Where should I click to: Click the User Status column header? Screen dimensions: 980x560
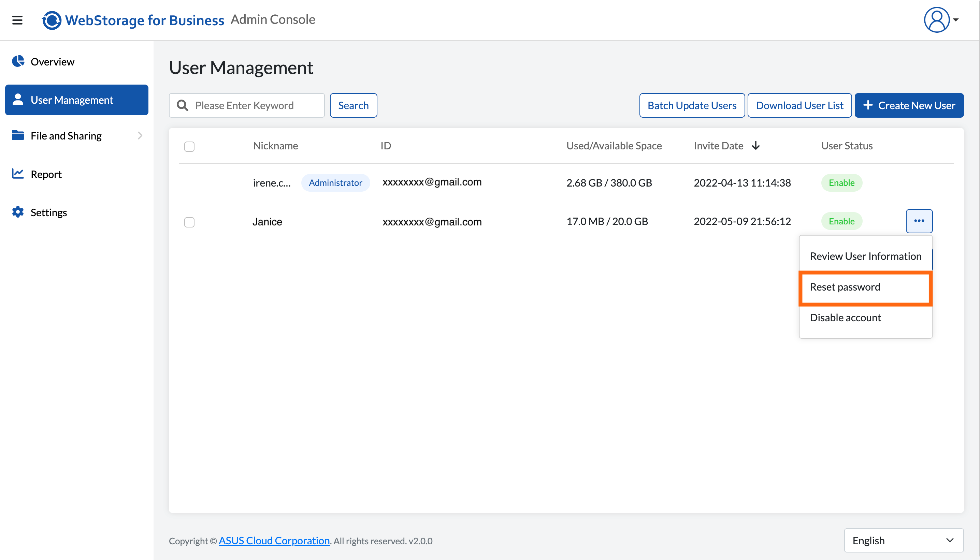click(x=847, y=145)
